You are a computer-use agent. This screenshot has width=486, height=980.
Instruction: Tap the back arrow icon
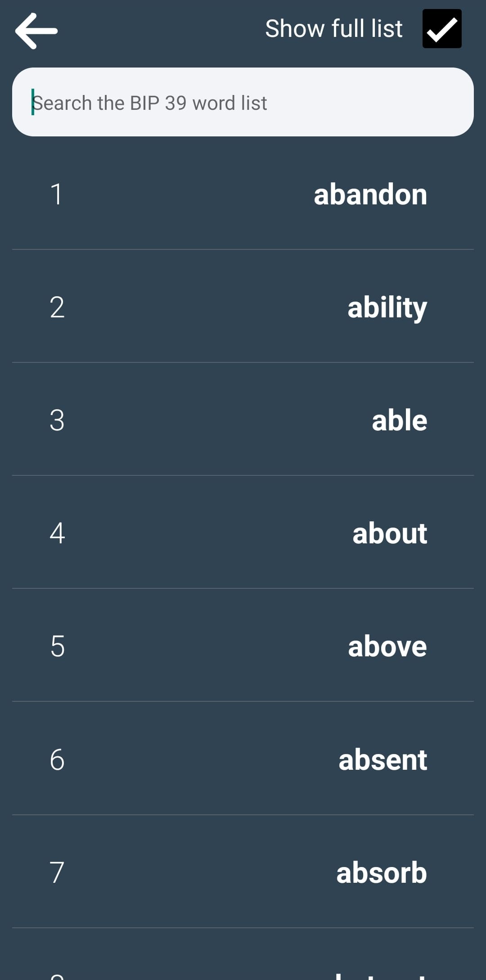pos(36,31)
